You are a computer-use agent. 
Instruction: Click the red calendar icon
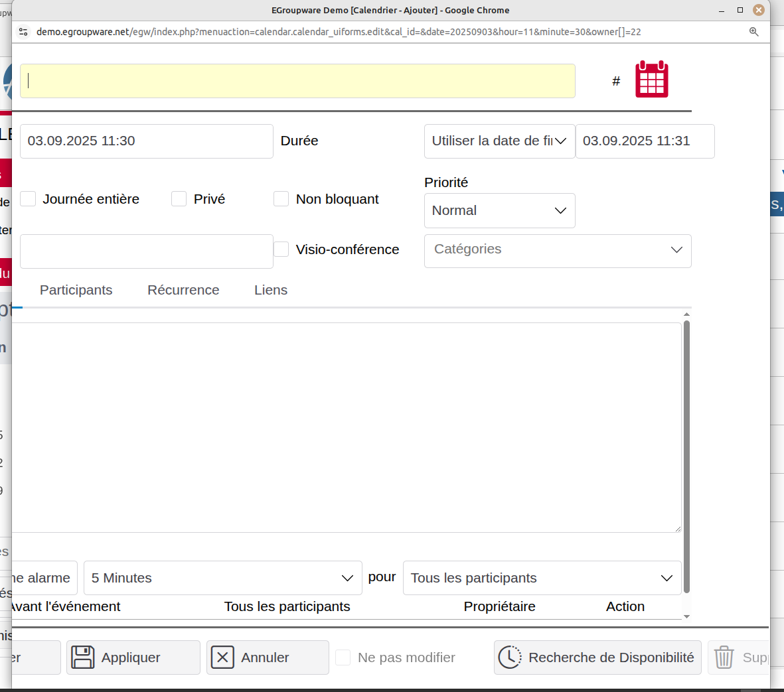coord(651,80)
